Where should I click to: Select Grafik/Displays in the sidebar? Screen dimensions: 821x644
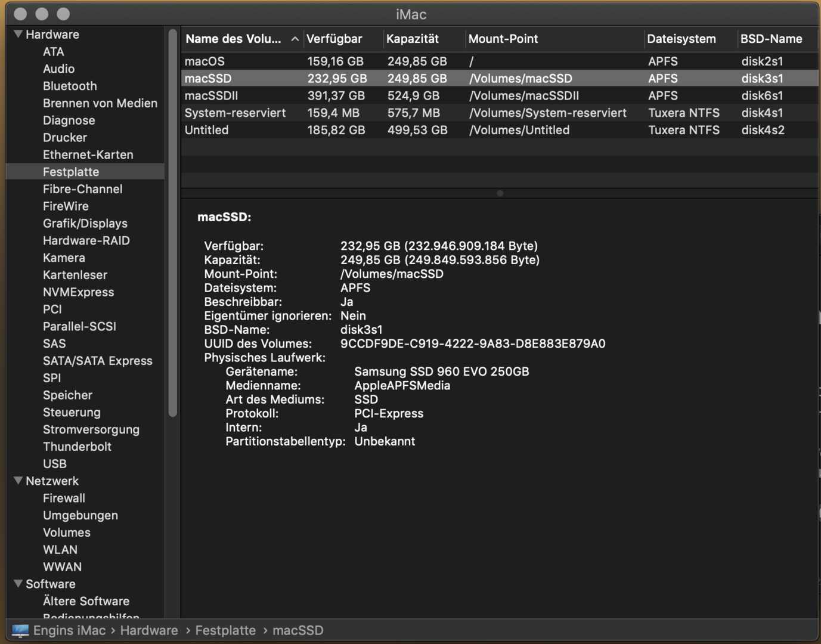pyautogui.click(x=85, y=224)
